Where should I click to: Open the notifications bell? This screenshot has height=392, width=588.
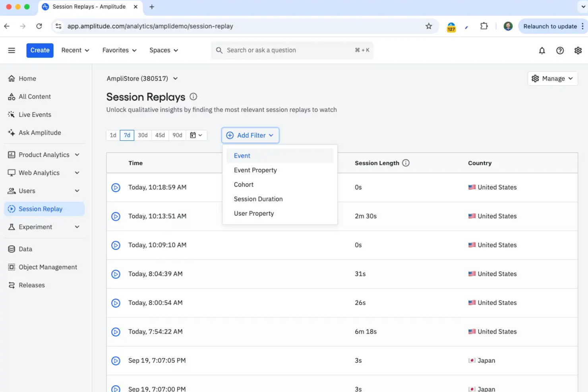[542, 50]
